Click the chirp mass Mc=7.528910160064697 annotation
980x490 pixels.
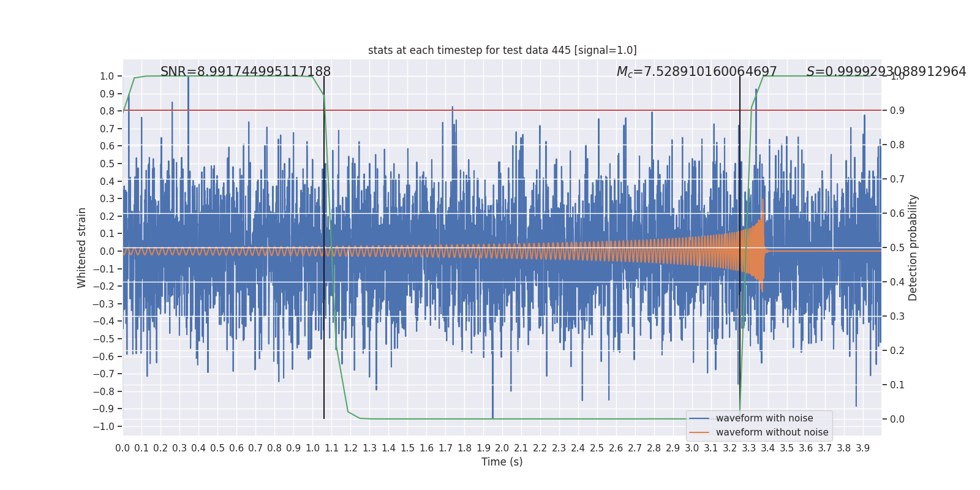(697, 72)
